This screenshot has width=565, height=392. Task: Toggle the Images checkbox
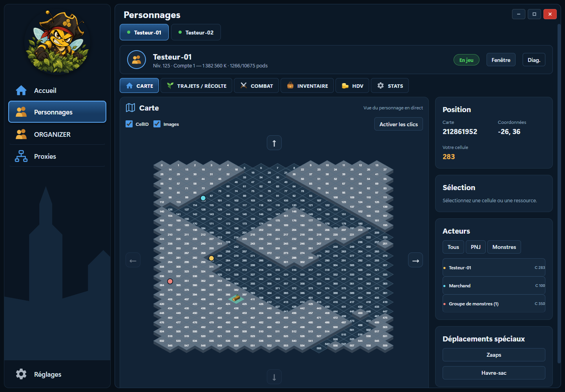coord(157,124)
